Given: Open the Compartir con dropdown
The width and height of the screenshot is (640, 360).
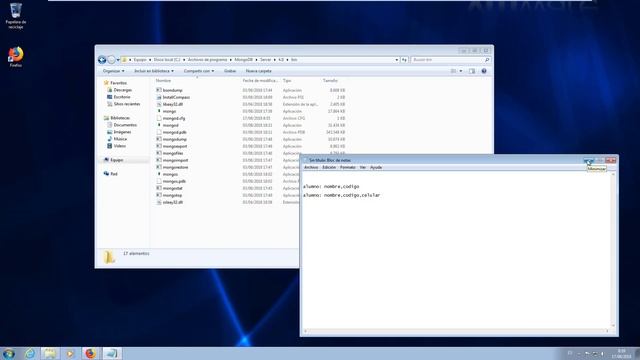Looking at the screenshot, I should [x=199, y=71].
